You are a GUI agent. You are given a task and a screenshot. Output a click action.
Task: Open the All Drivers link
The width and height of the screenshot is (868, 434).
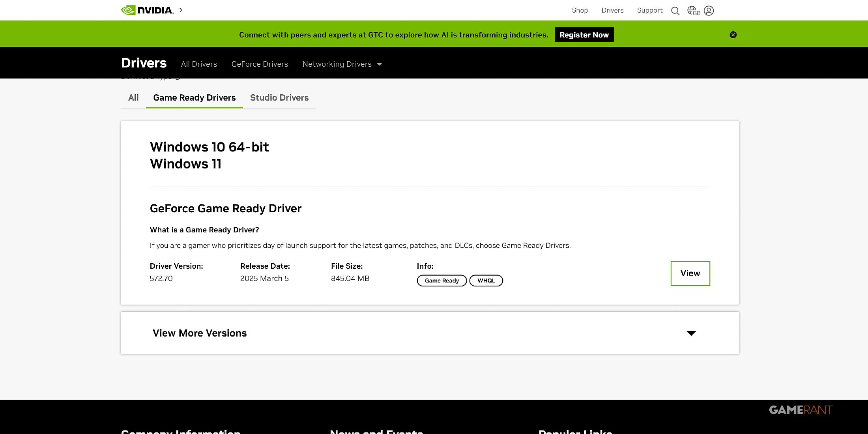pyautogui.click(x=199, y=64)
